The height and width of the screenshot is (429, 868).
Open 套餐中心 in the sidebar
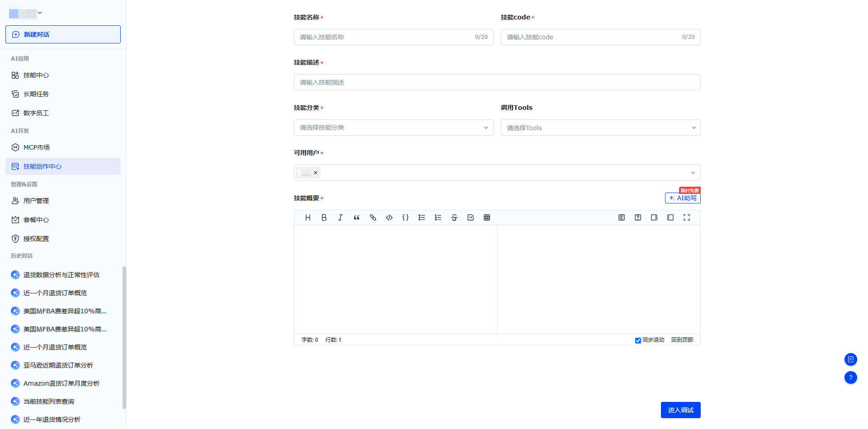click(x=63, y=220)
